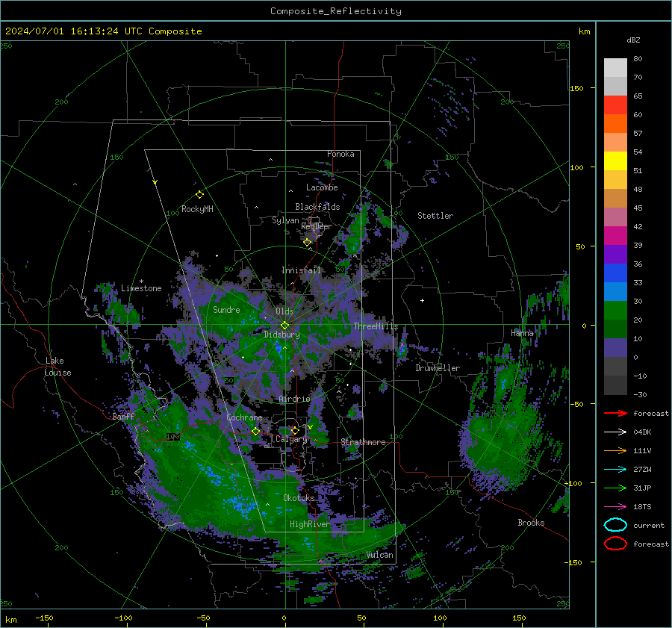Click the RockyMH label
The width and height of the screenshot is (672, 628).
(197, 209)
